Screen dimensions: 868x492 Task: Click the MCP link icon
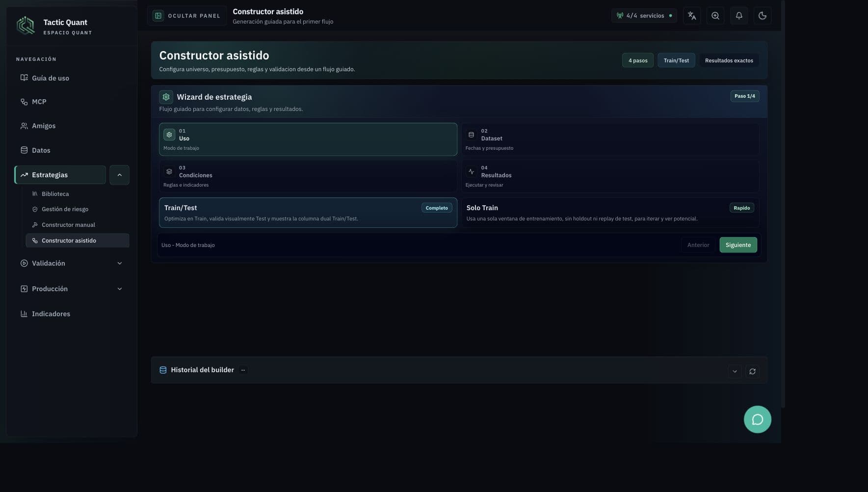click(x=24, y=102)
